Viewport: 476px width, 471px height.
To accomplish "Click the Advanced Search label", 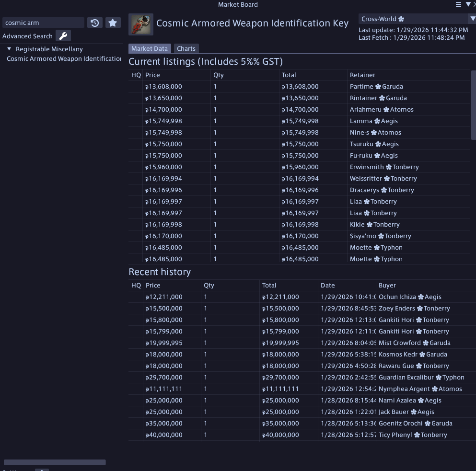I will pos(27,36).
